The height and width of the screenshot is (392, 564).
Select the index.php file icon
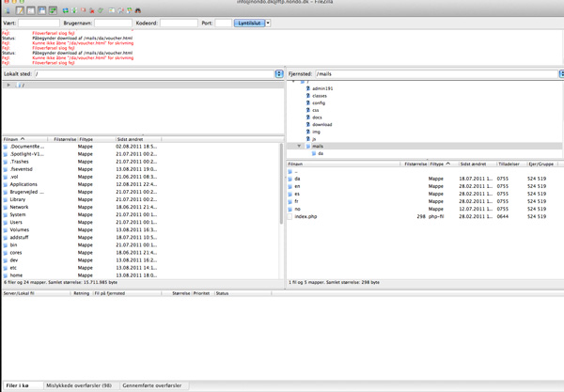pos(290,216)
